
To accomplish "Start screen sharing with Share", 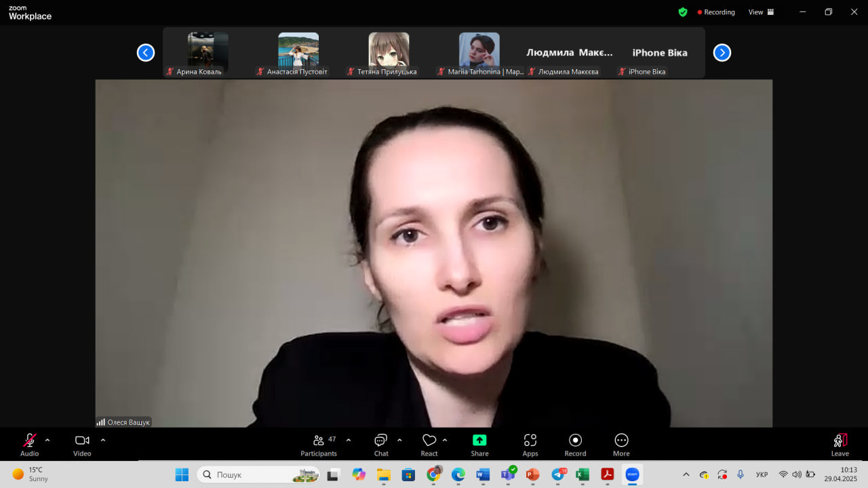I will (x=479, y=444).
